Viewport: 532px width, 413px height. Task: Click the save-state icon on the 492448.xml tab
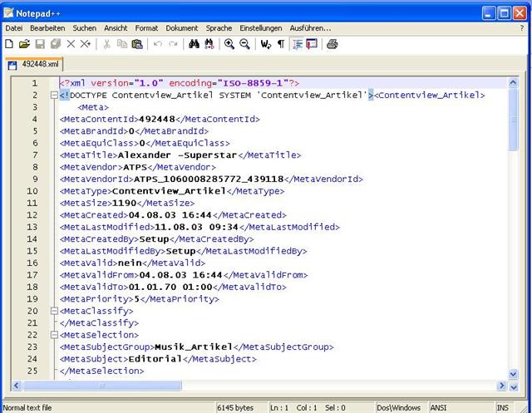tap(12, 65)
